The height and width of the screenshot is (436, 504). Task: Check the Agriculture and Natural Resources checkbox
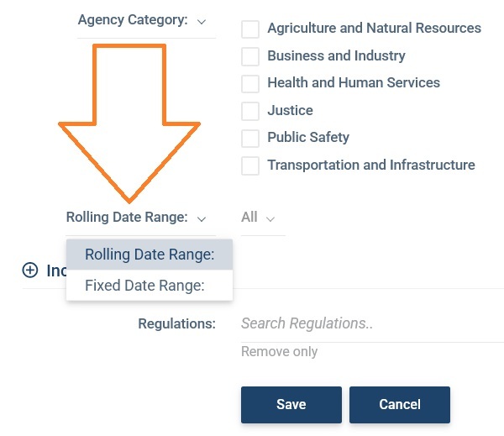(250, 29)
